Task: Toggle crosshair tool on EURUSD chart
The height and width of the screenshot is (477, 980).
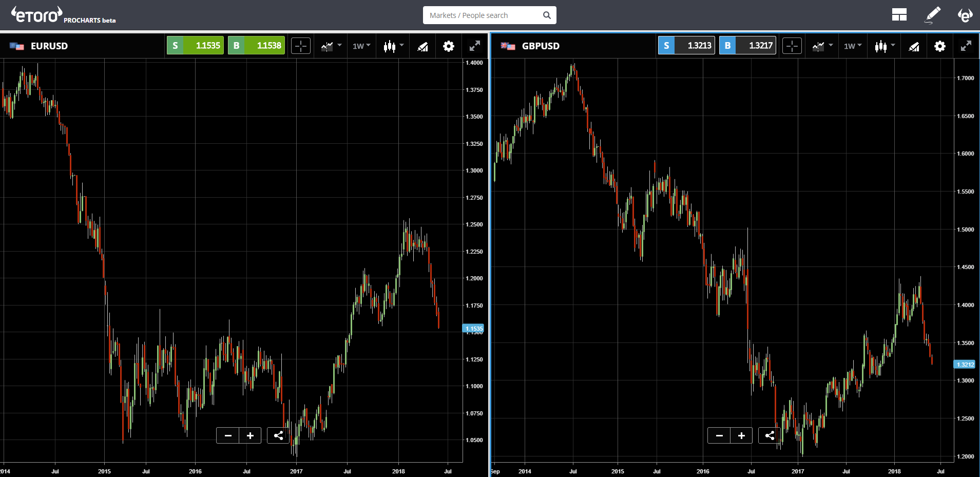Action: [x=301, y=46]
